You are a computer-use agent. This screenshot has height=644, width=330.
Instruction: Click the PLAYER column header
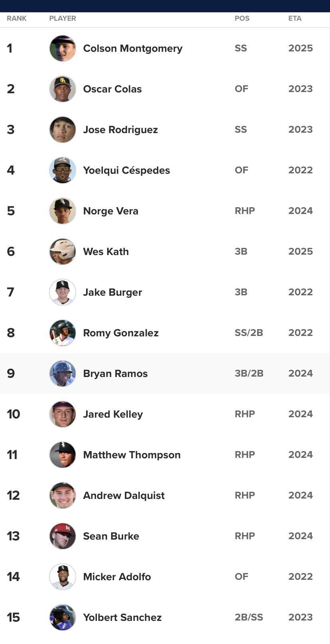[63, 18]
